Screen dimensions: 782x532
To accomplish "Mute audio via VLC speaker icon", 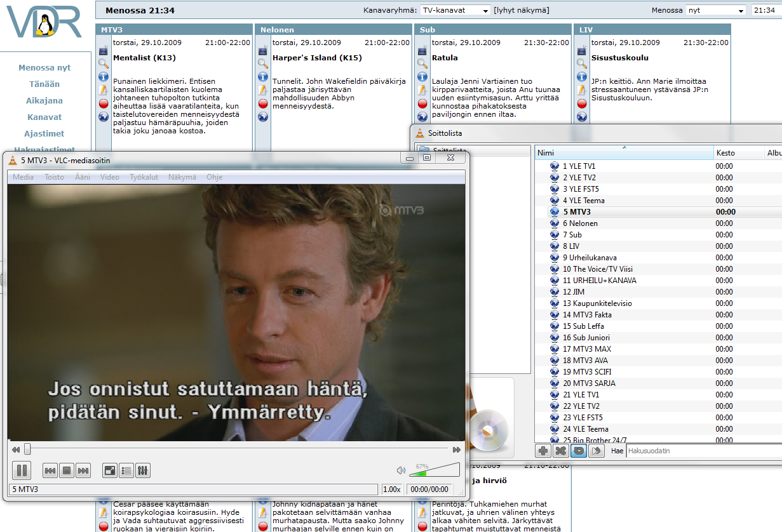I will point(401,470).
